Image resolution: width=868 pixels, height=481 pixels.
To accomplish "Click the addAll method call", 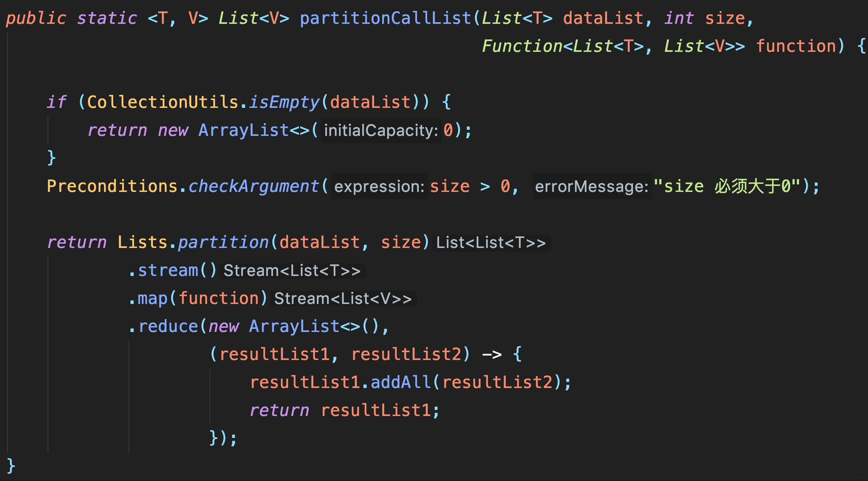I will click(401, 383).
